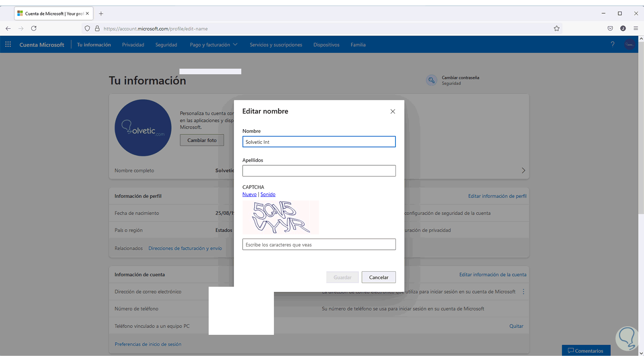Go back using the browser back arrow

8,28
